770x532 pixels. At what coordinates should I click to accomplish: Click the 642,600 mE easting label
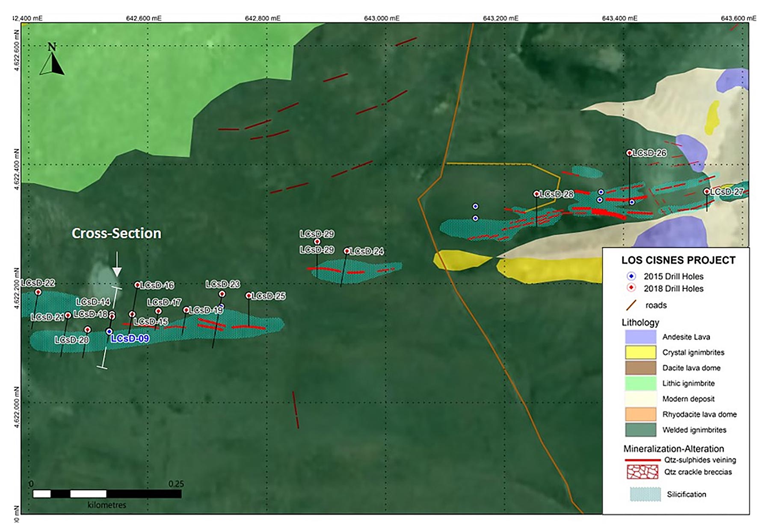pyautogui.click(x=144, y=18)
